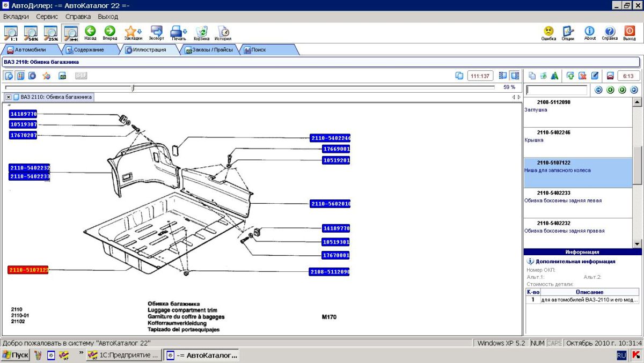This screenshot has width=644, height=363.
Task: Show the previous document tab with left arrow
Action: pyautogui.click(x=513, y=97)
